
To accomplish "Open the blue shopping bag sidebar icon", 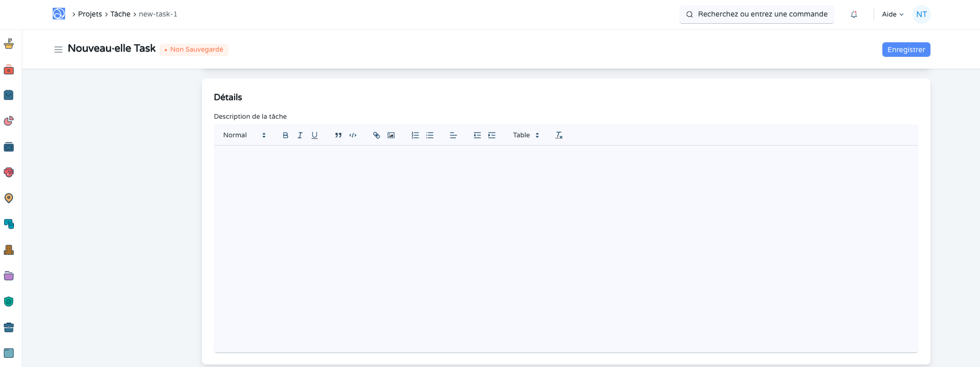I will click(x=9, y=95).
